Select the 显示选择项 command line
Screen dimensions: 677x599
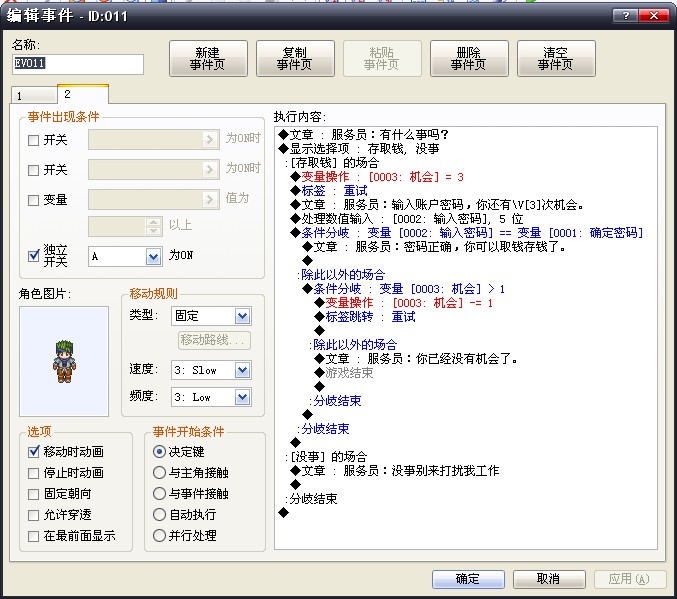pyautogui.click(x=359, y=149)
